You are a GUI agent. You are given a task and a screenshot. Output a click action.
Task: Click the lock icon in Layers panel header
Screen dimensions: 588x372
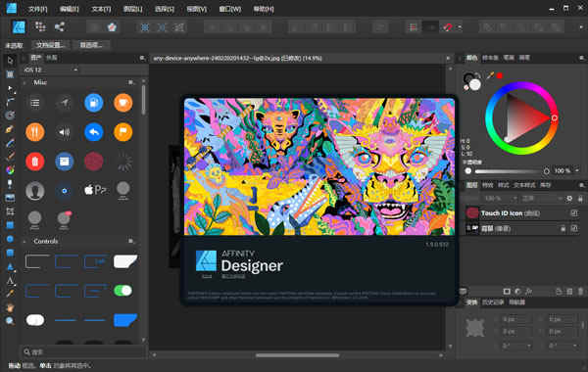580,198
